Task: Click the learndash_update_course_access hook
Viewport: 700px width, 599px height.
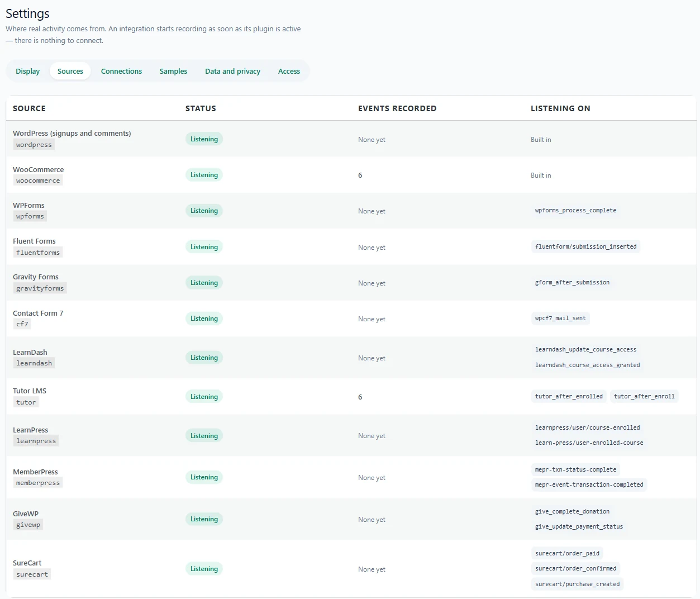Action: pos(585,349)
